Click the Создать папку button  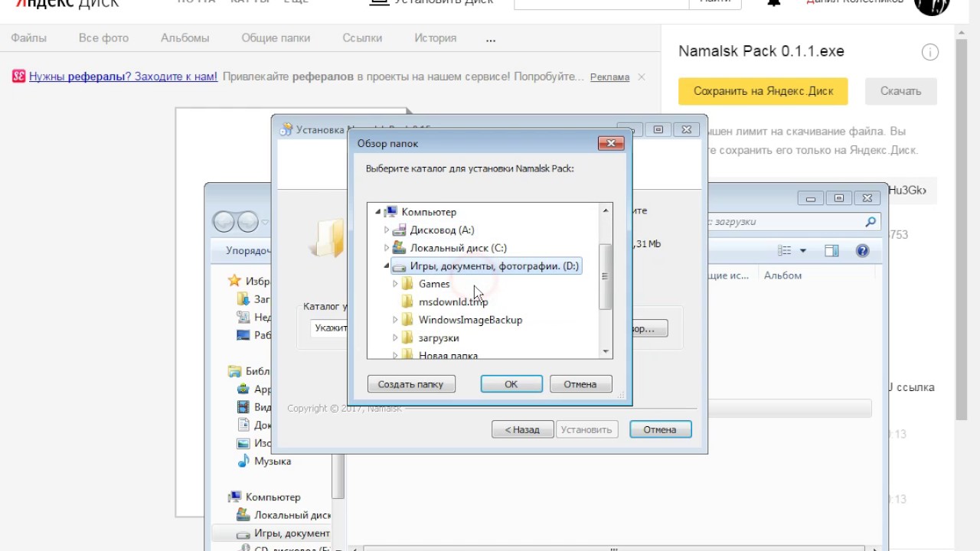(x=411, y=384)
